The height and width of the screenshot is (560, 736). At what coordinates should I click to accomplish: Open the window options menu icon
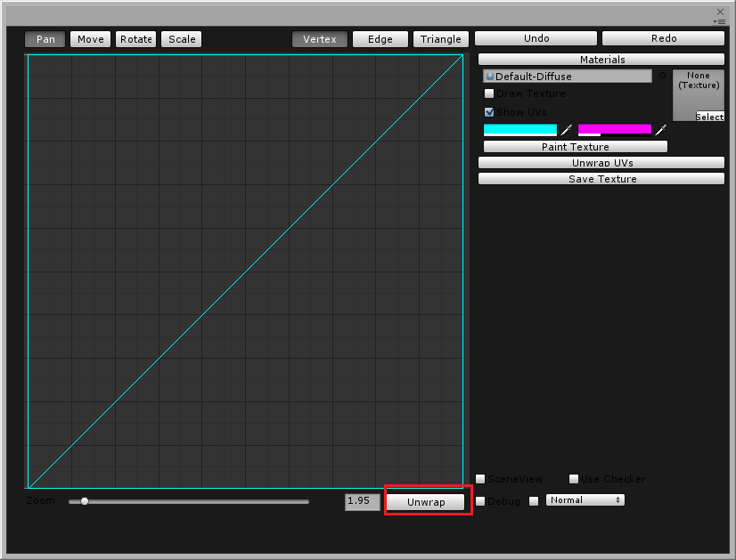719,21
